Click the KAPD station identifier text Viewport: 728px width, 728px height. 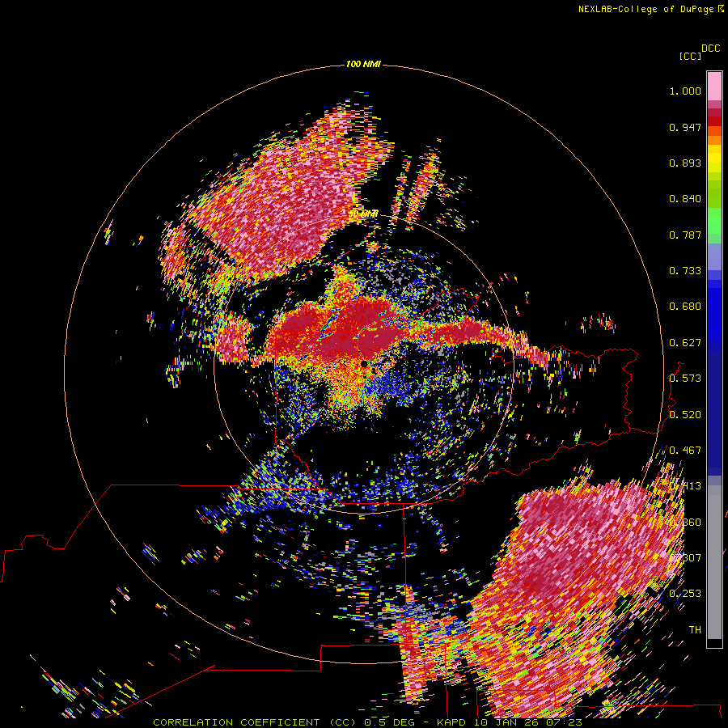453,722
